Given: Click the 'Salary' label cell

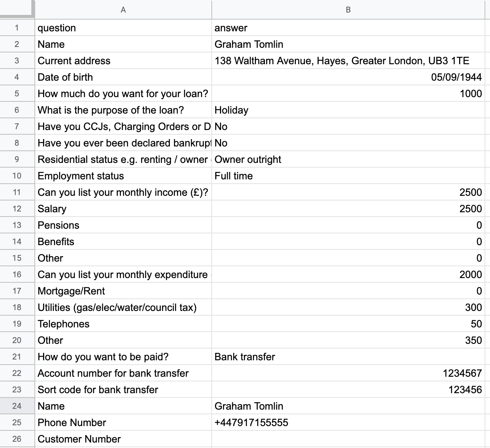Looking at the screenshot, I should pyautogui.click(x=123, y=209).
